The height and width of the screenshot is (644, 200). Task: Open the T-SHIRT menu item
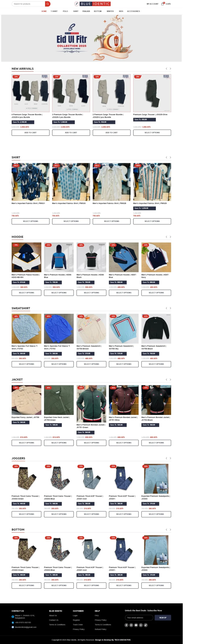[x=54, y=11]
